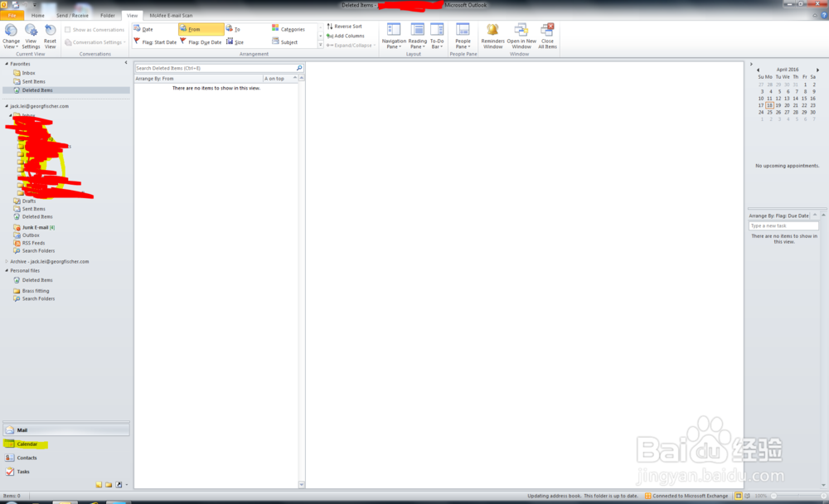Open the Folder List icon
The image size is (829, 504).
click(x=109, y=484)
